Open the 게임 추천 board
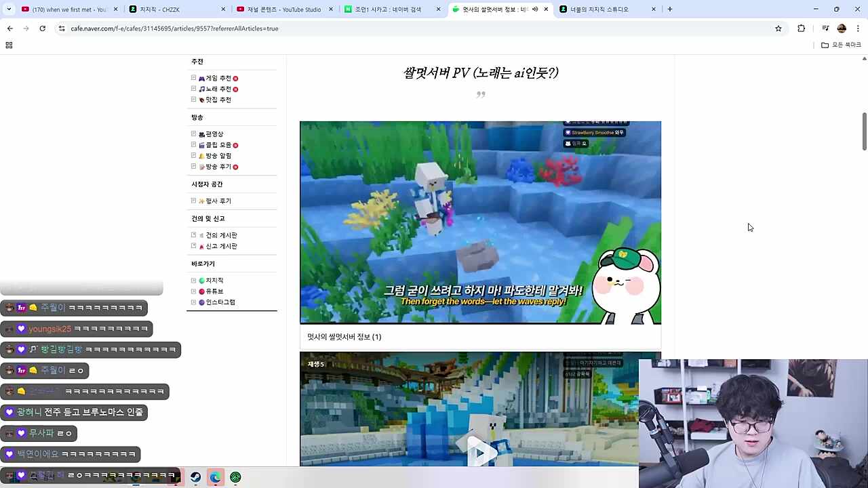Viewport: 868px width, 488px height. click(x=218, y=78)
